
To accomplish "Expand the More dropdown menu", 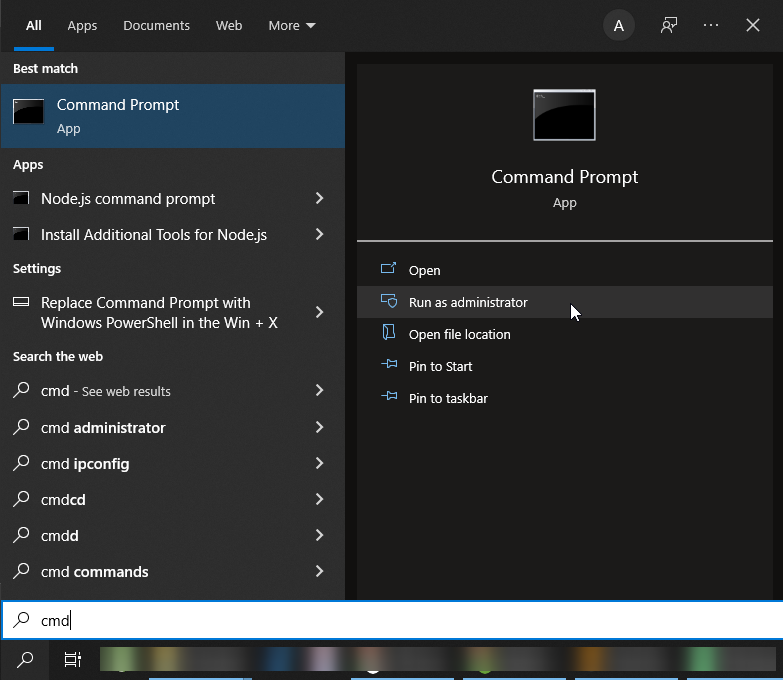I will (292, 25).
